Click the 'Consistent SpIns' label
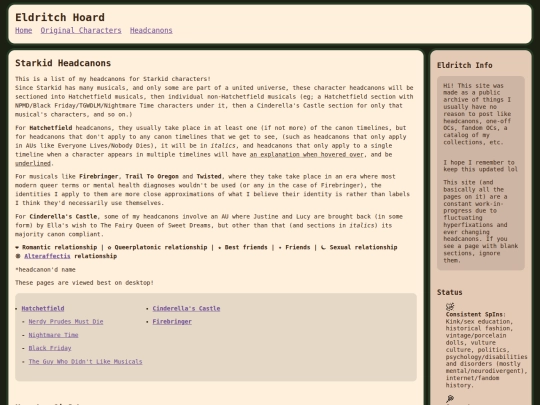This screenshot has height=405, width=540. pos(475,314)
